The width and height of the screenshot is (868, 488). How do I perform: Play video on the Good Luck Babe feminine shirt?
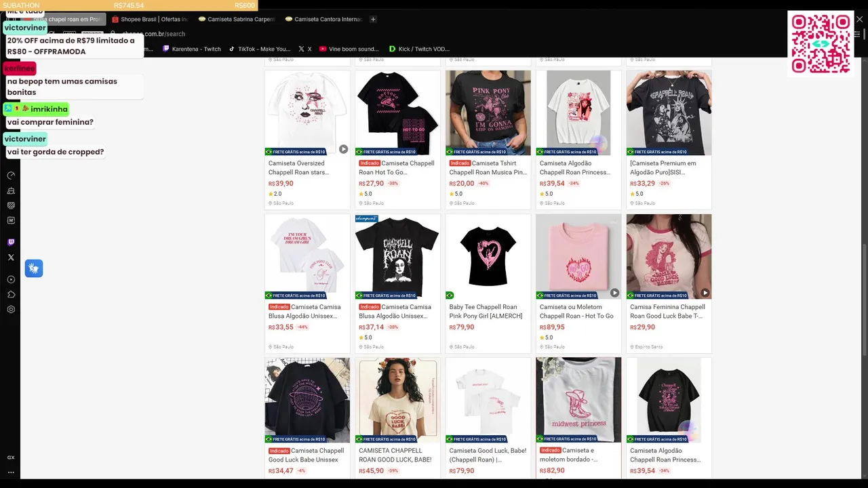pos(705,293)
